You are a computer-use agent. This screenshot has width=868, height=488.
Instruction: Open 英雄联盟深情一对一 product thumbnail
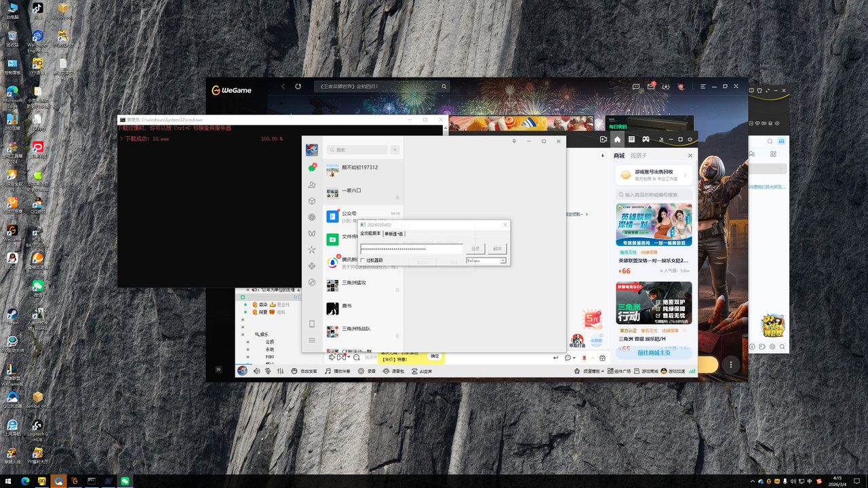[x=654, y=224]
